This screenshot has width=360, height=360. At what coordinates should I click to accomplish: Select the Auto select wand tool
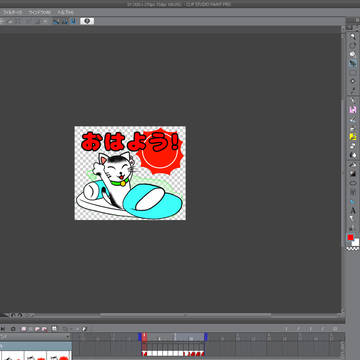tap(353, 81)
